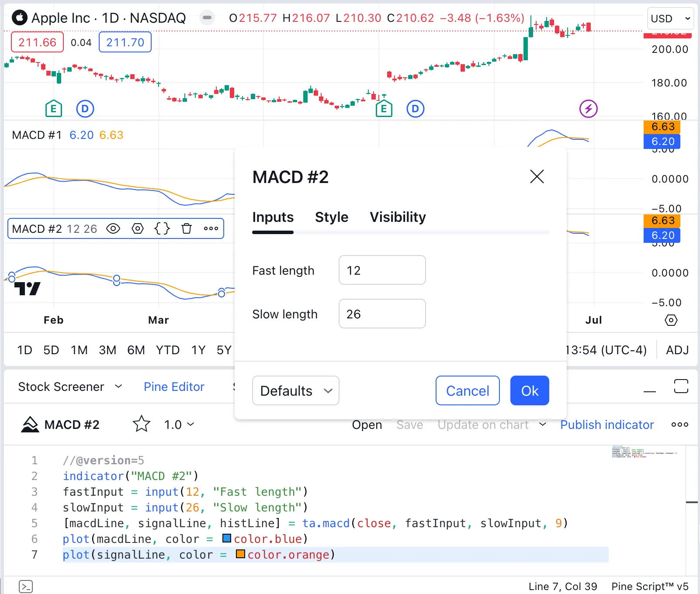Open the Pine console terminal icon

pyautogui.click(x=26, y=586)
